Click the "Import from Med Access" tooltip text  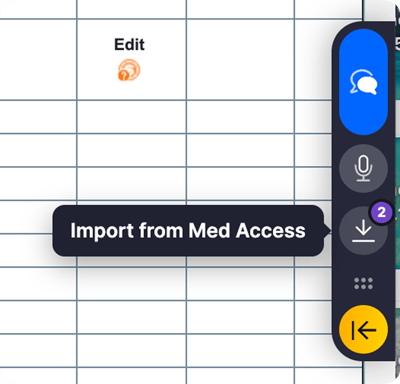click(188, 231)
